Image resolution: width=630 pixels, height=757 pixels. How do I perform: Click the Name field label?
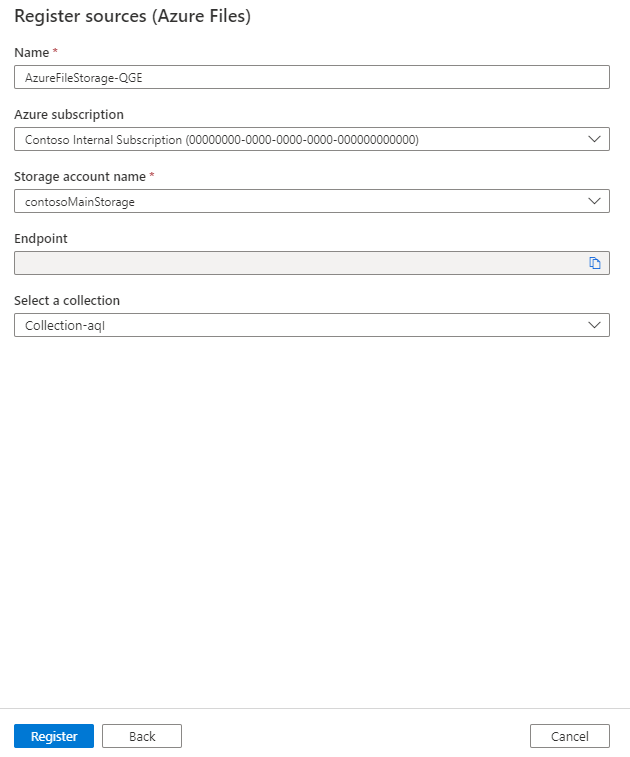(x=31, y=52)
